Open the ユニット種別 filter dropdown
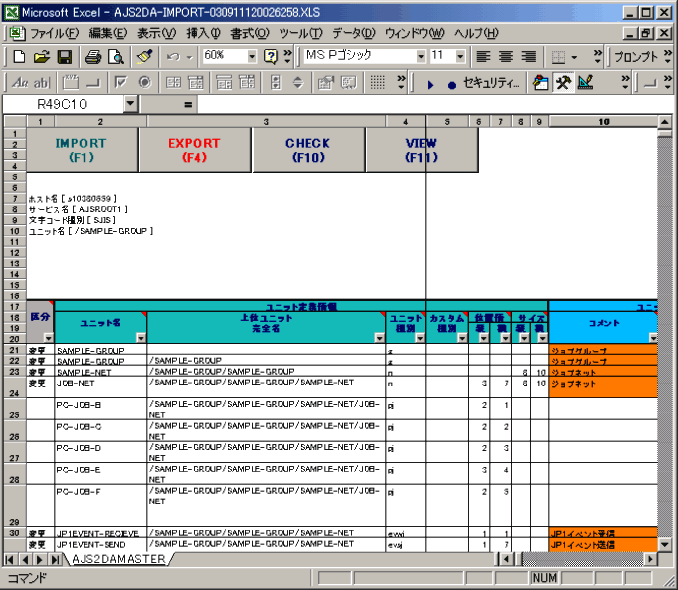 tap(419, 338)
